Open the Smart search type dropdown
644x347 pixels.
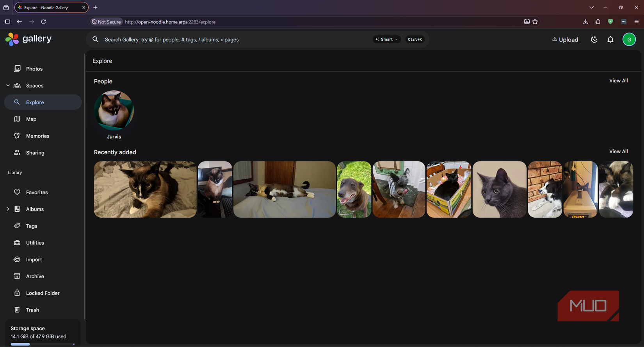click(386, 39)
